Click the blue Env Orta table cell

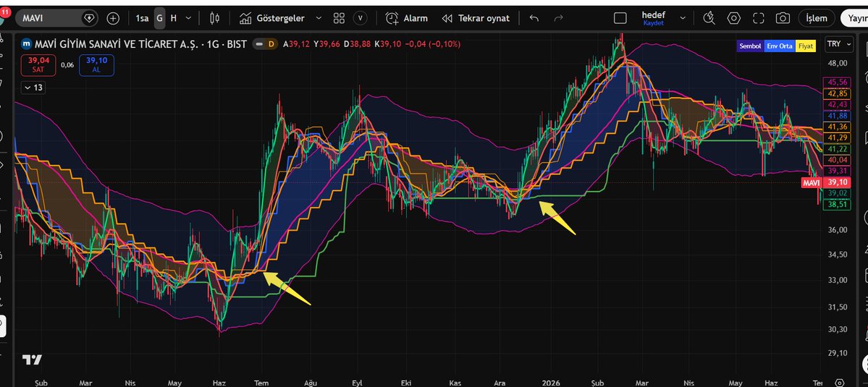[779, 46]
